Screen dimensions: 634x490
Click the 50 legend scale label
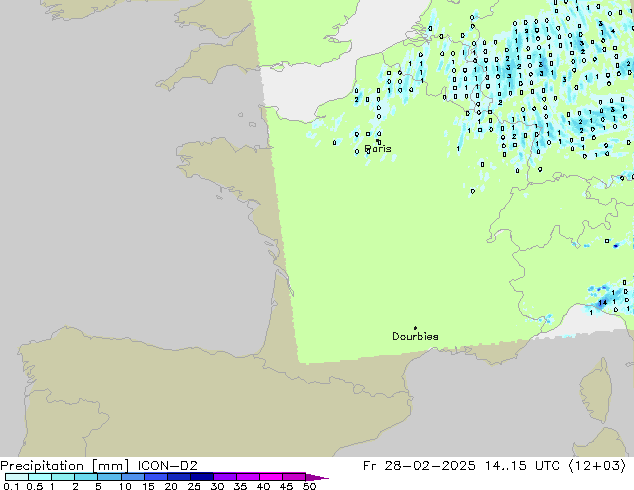coord(309,486)
